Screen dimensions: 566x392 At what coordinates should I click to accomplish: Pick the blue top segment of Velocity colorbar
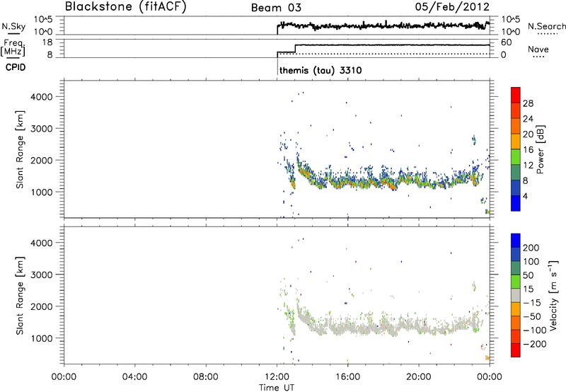516,241
